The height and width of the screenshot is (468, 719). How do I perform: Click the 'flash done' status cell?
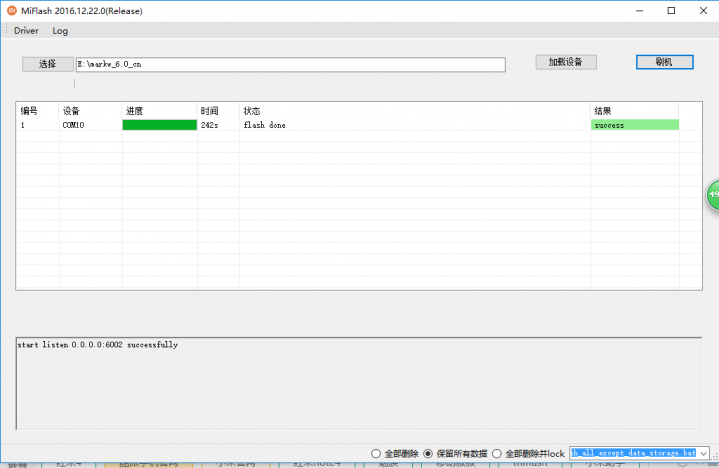(415, 125)
